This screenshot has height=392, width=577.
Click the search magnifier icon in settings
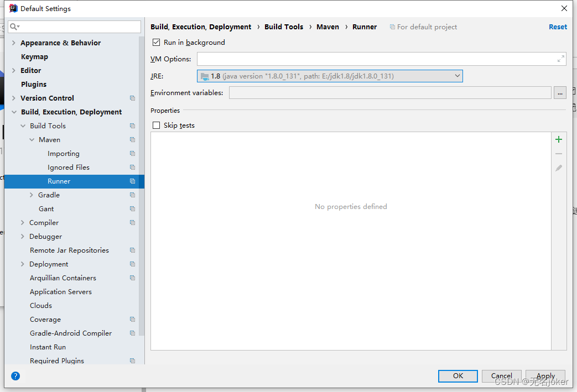15,27
